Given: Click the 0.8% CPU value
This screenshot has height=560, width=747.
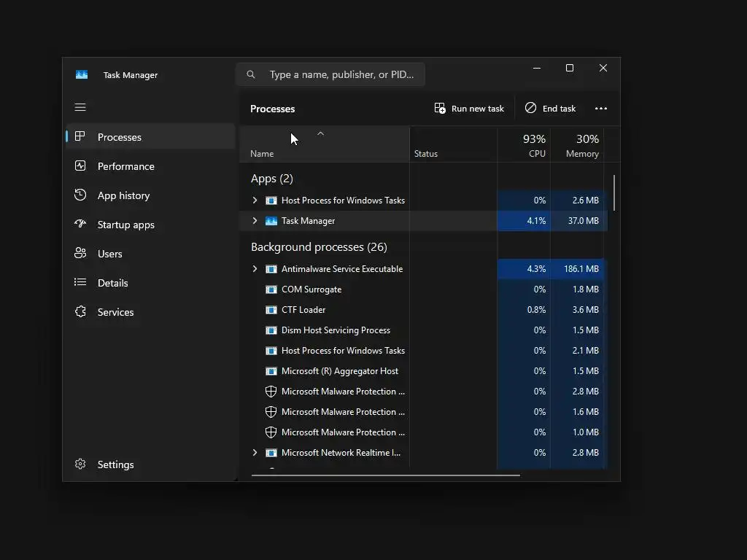Looking at the screenshot, I should coord(536,310).
